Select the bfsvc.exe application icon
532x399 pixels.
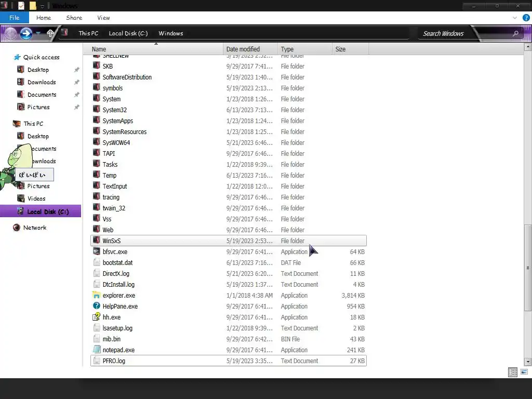point(96,251)
